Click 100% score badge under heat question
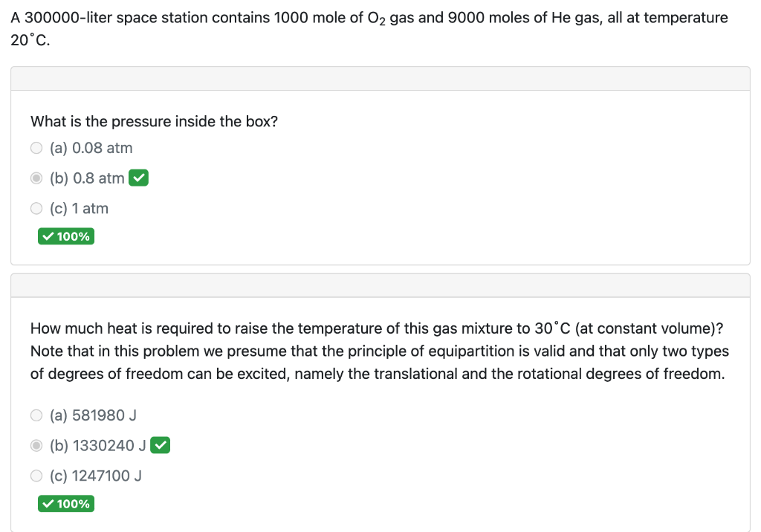This screenshot has width=761, height=532. click(x=66, y=504)
